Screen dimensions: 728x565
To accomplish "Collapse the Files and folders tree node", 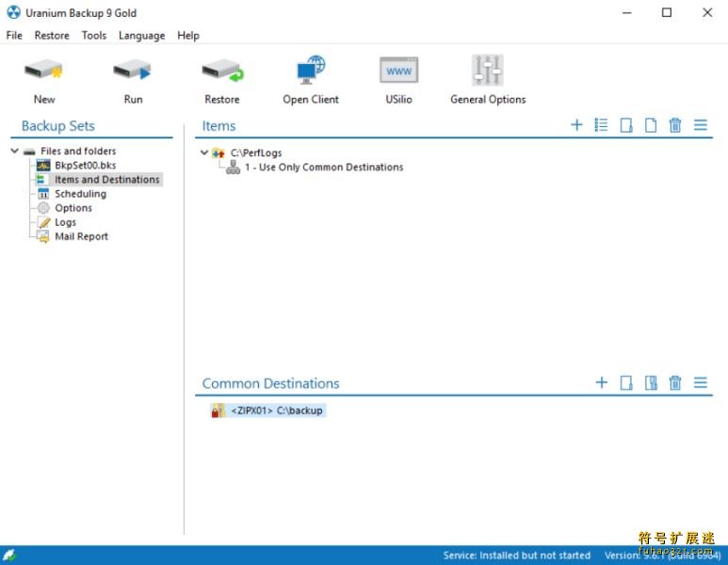I will 15,151.
